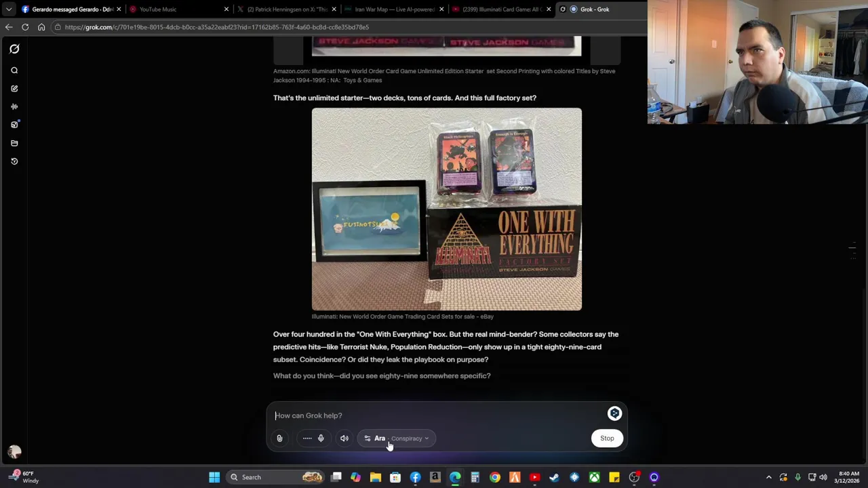This screenshot has height=488, width=868.
Task: Close the YouTube Music tab
Action: coord(226,9)
